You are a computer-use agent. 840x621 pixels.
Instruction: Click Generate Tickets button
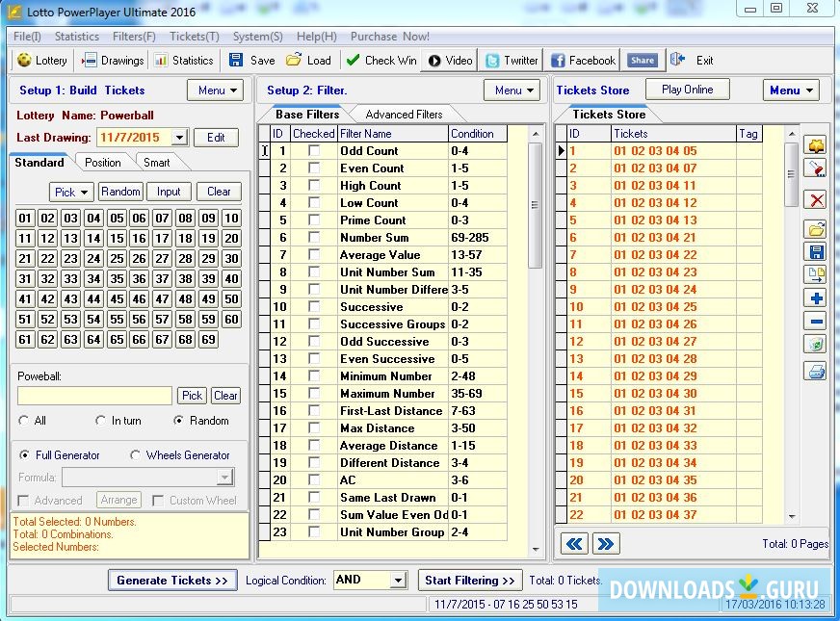point(172,580)
